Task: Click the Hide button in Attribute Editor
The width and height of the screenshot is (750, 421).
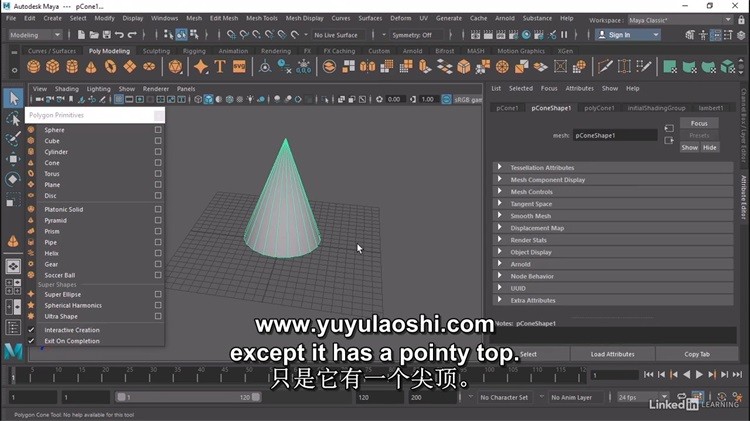Action: [709, 147]
